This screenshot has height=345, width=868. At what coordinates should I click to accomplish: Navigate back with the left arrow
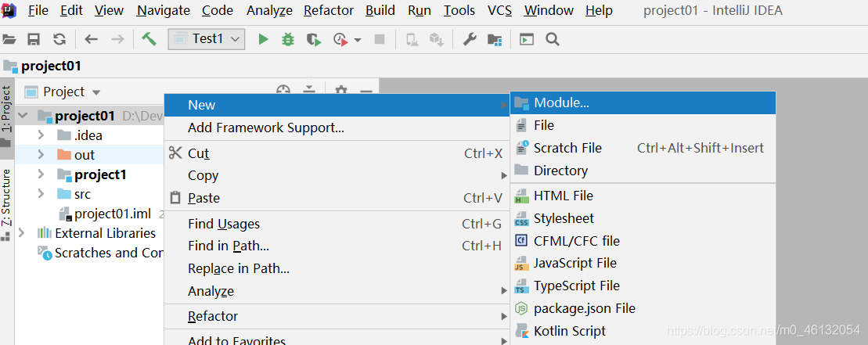[x=91, y=39]
